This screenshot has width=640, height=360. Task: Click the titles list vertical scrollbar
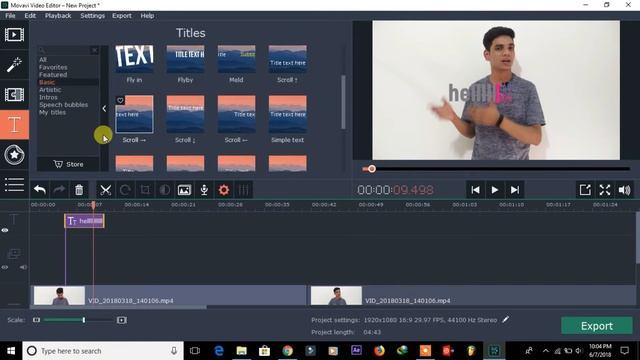[x=343, y=102]
